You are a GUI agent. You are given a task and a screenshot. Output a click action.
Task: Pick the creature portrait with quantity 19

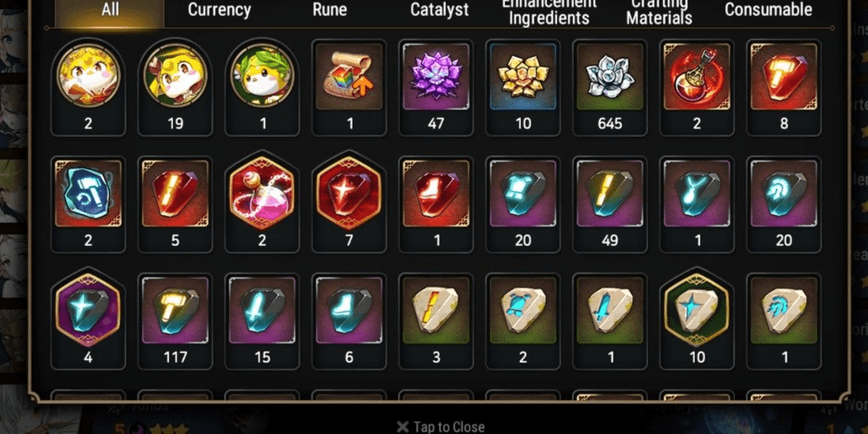[175, 87]
